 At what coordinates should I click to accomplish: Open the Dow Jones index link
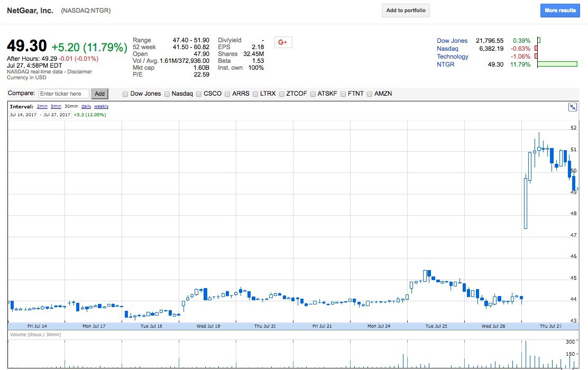pyautogui.click(x=452, y=41)
